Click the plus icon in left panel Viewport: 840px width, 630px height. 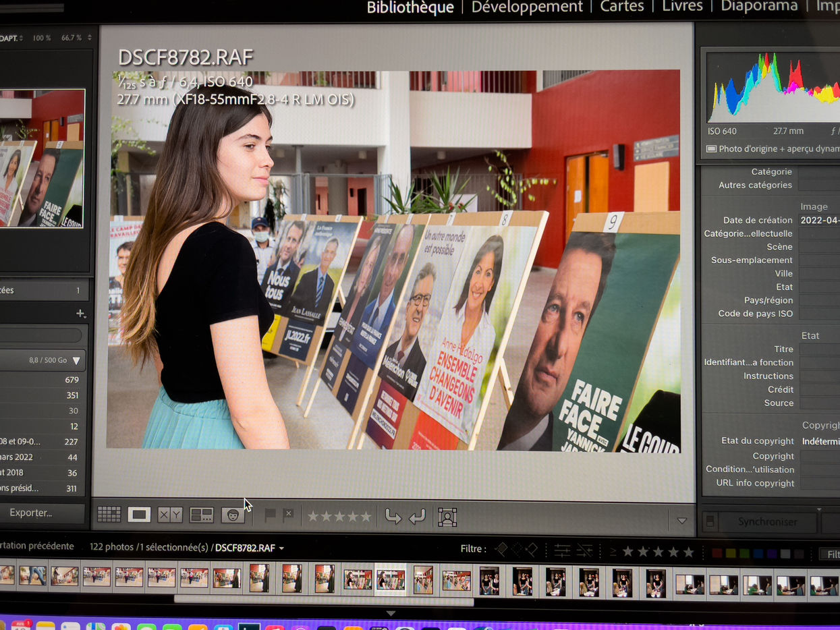tap(80, 314)
